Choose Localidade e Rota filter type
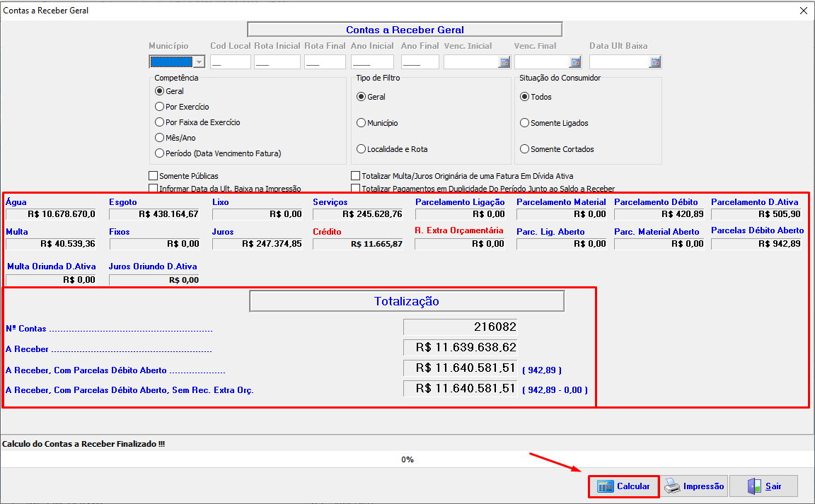The height and width of the screenshot is (504, 815). (362, 149)
